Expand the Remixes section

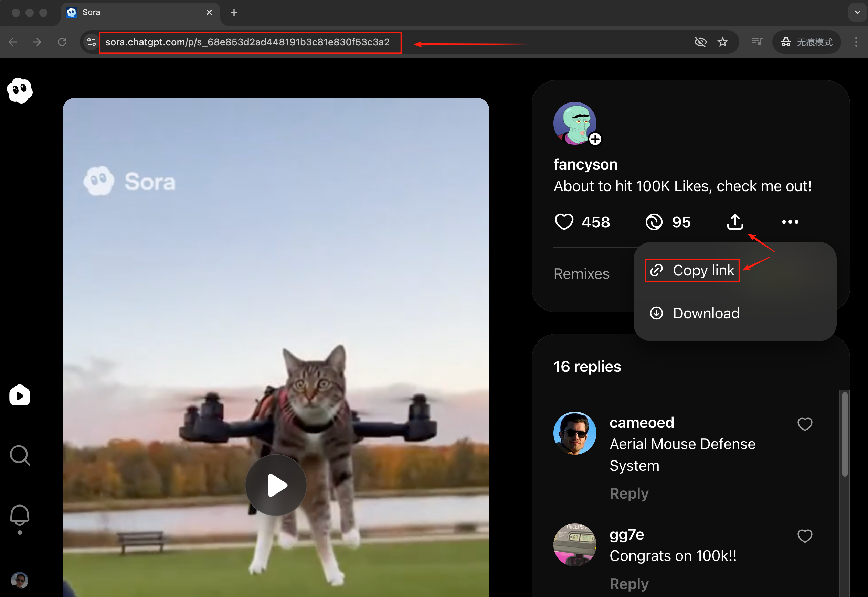point(582,273)
